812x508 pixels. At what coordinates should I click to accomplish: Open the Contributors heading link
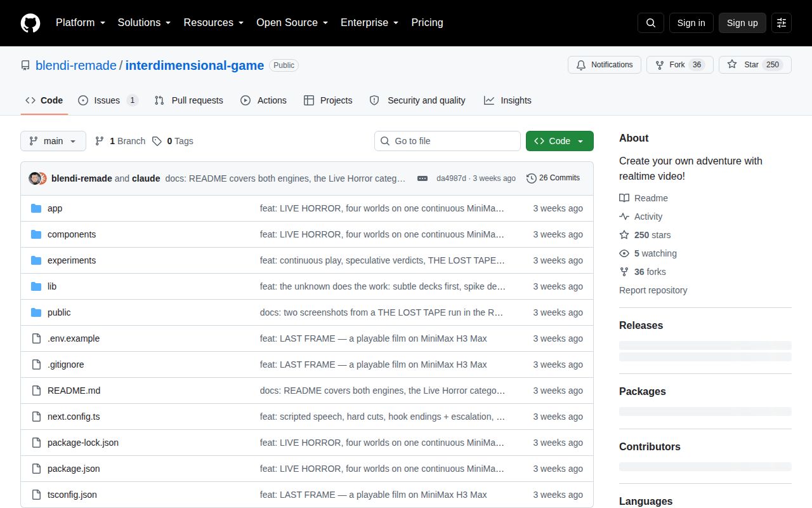(650, 446)
